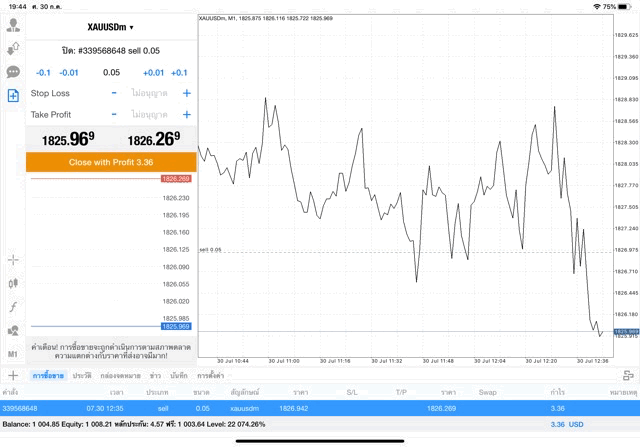Click the red 1826.269 ask level marker
The image size is (640, 447).
click(x=176, y=179)
